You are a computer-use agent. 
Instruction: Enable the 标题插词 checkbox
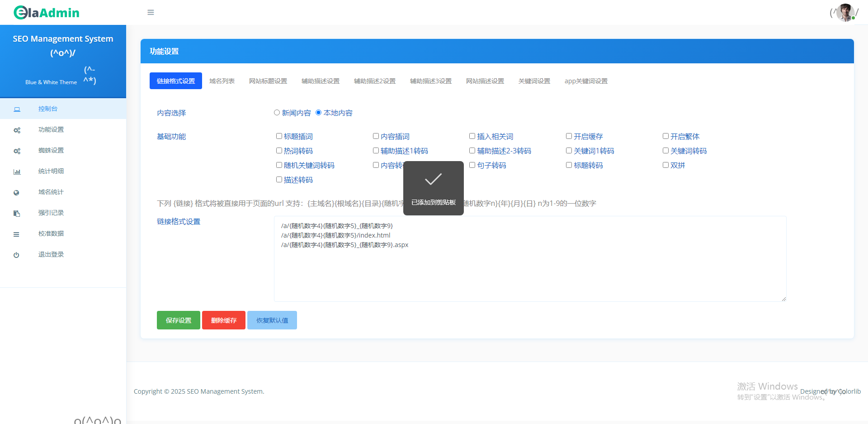click(279, 136)
